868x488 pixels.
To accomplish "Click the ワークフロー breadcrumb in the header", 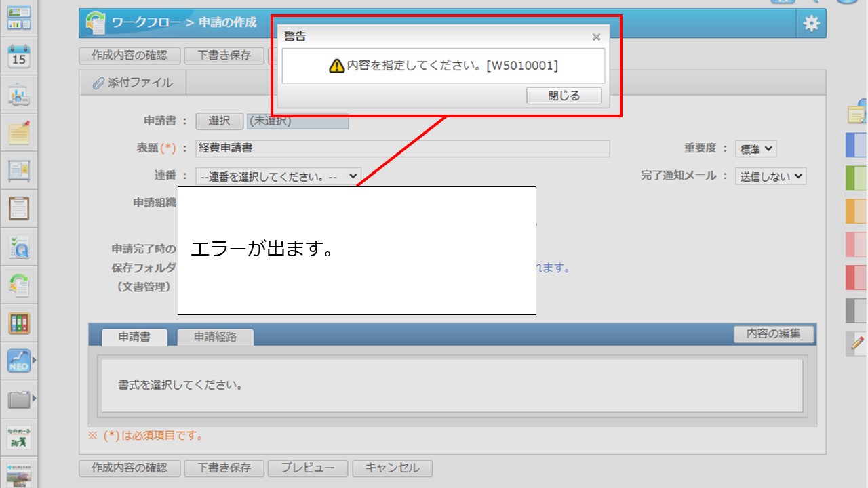I will pos(146,23).
